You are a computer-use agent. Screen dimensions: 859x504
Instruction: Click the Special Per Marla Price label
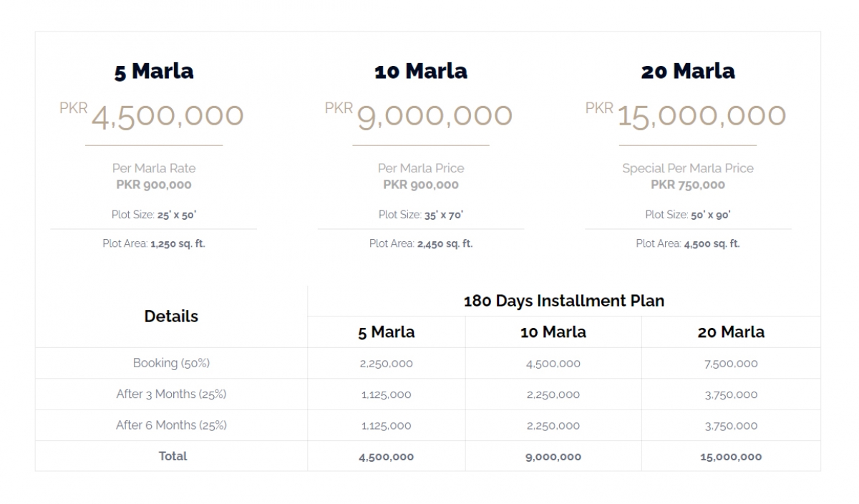coord(688,168)
